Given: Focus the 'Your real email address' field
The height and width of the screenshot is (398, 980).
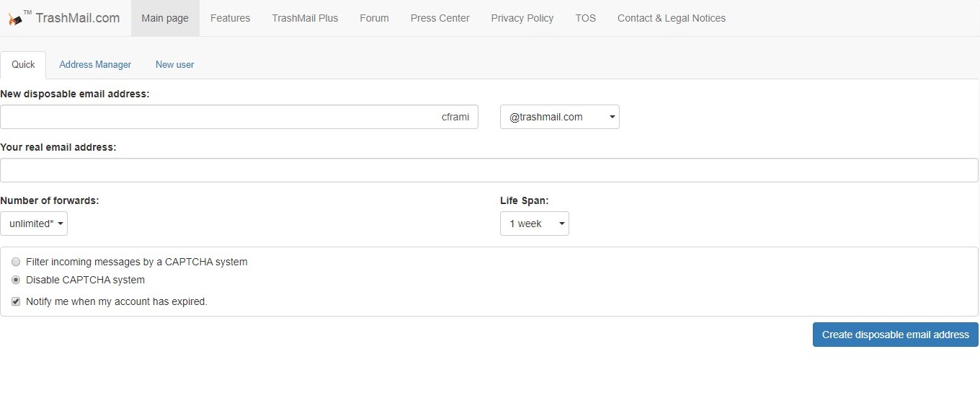Looking at the screenshot, I should tap(489, 170).
